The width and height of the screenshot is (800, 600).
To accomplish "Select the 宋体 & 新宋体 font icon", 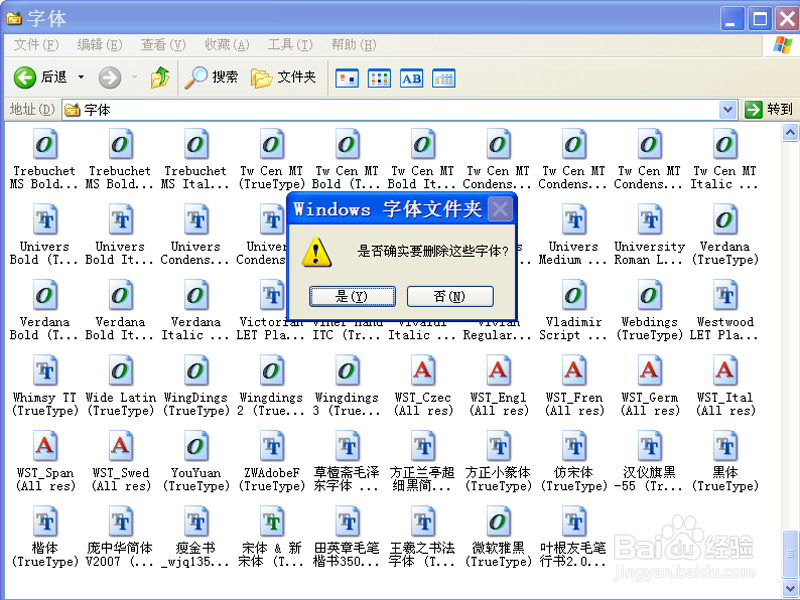I will pyautogui.click(x=271, y=522).
